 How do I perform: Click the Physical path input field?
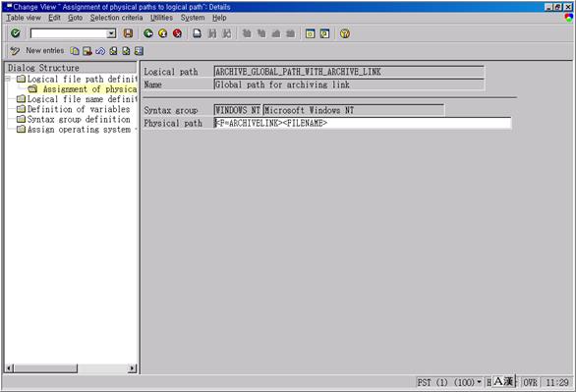point(362,123)
